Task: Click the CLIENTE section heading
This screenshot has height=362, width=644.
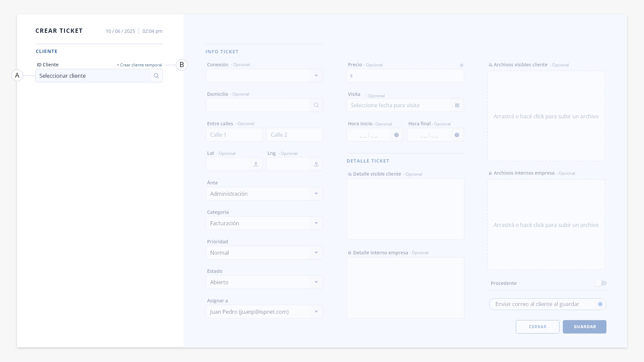Action: point(47,51)
